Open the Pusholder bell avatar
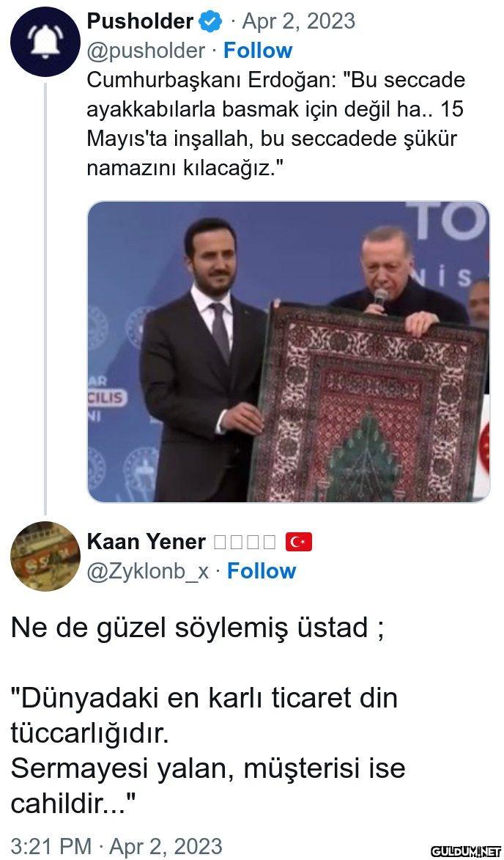 [45, 42]
